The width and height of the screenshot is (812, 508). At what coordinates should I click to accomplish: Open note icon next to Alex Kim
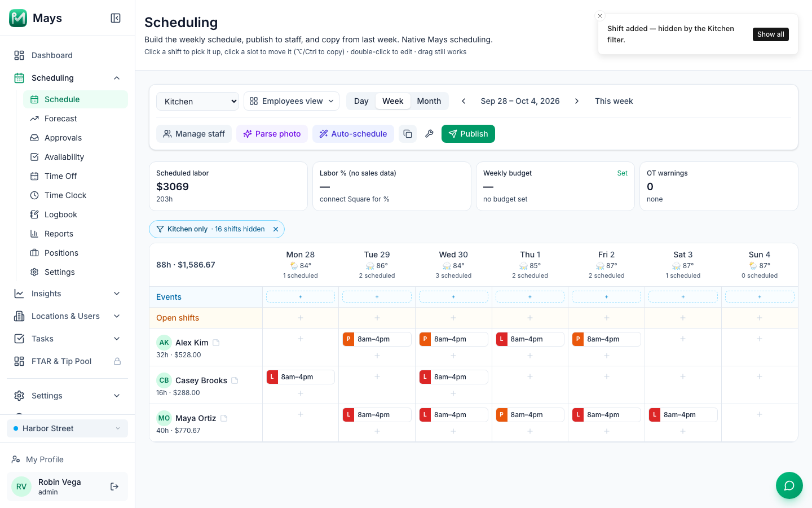click(216, 343)
